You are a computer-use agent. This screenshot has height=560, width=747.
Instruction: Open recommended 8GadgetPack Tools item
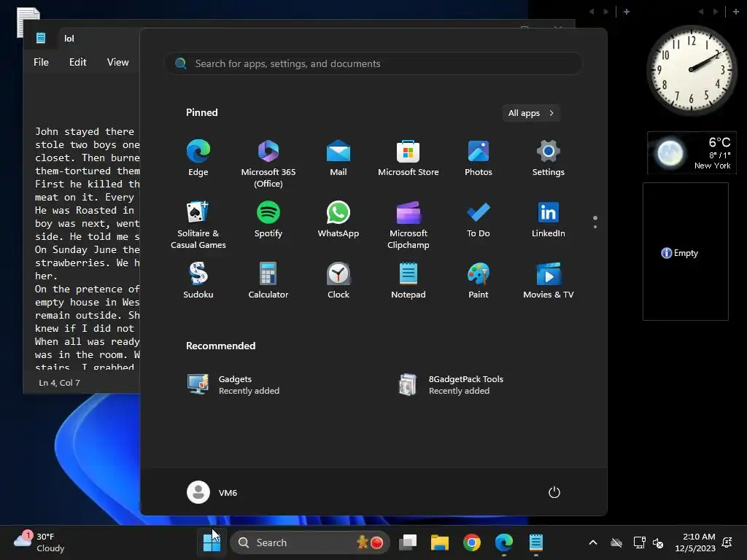click(451, 385)
